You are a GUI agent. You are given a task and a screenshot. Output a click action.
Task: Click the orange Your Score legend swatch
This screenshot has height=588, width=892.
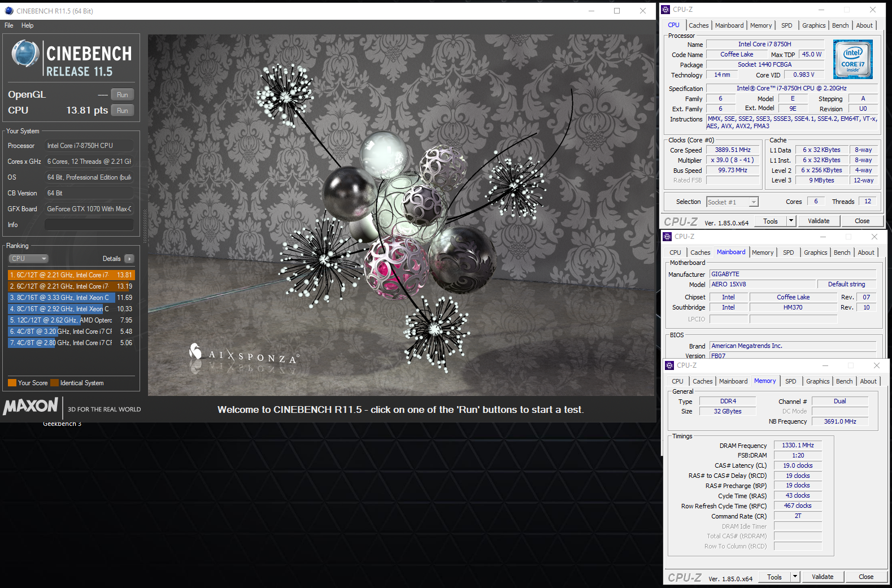tap(12, 383)
